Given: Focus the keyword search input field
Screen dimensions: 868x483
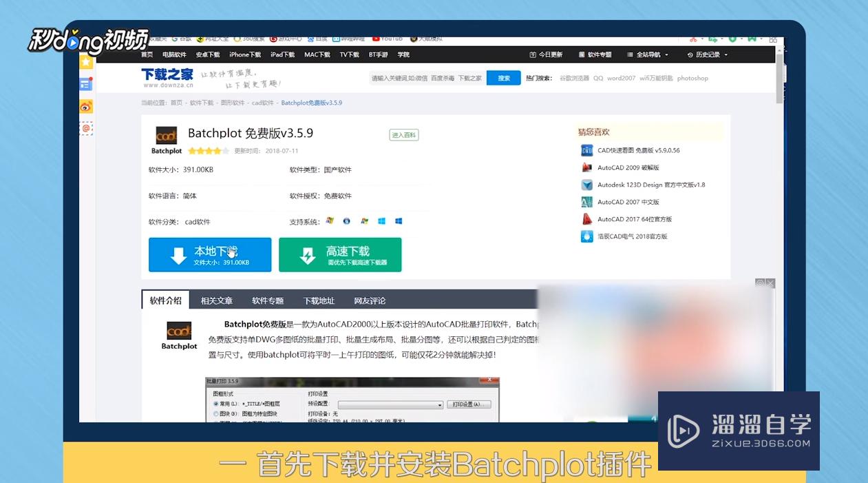Looking at the screenshot, I should point(427,78).
